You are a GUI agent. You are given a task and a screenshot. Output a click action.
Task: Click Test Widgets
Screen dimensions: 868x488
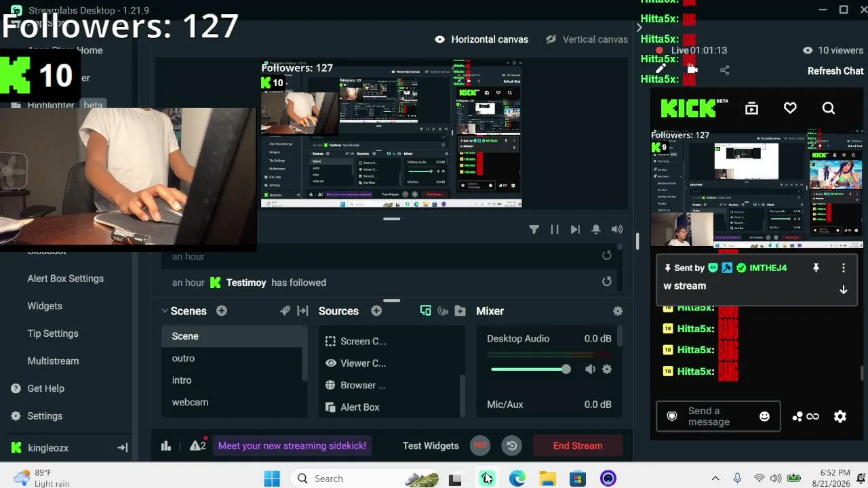(431, 445)
